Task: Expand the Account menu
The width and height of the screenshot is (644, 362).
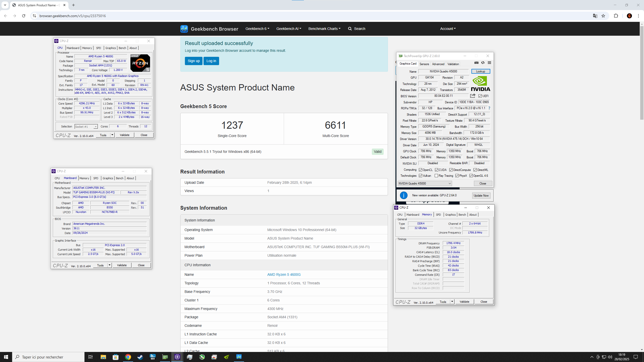Action: tap(448, 29)
